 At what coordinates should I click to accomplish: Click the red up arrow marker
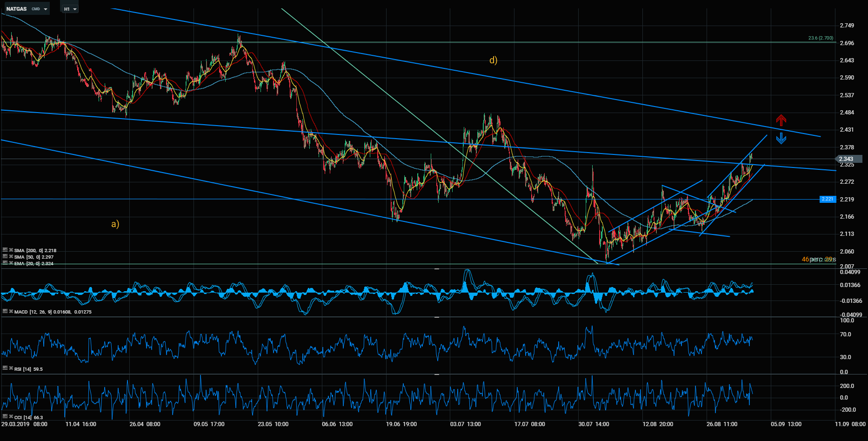click(781, 121)
